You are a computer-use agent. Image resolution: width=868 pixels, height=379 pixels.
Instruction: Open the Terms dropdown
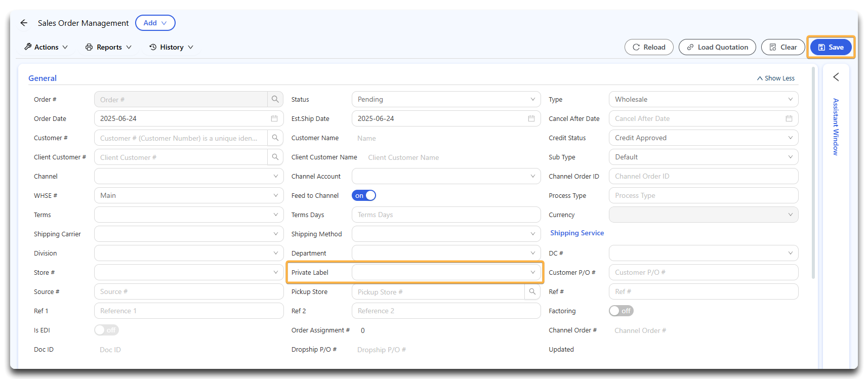189,215
